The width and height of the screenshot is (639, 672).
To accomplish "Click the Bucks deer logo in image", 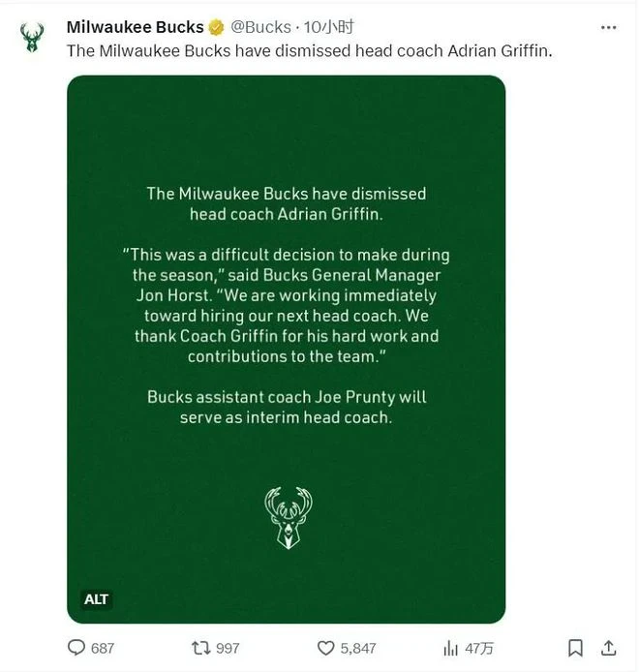I will (289, 518).
